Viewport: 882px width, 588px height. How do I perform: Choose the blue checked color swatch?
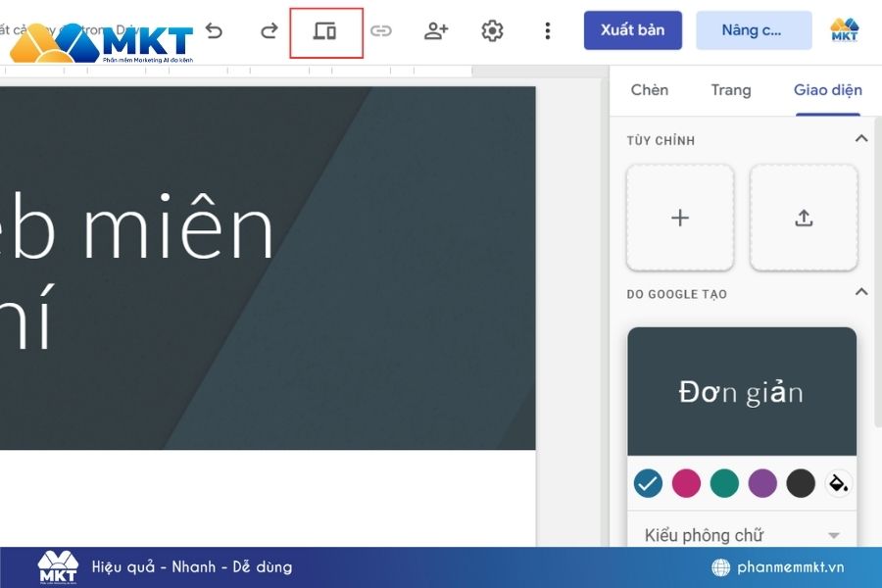(648, 483)
